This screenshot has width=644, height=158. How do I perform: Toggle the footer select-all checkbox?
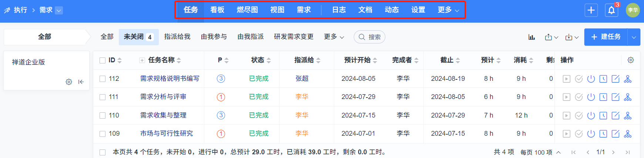[x=103, y=152]
